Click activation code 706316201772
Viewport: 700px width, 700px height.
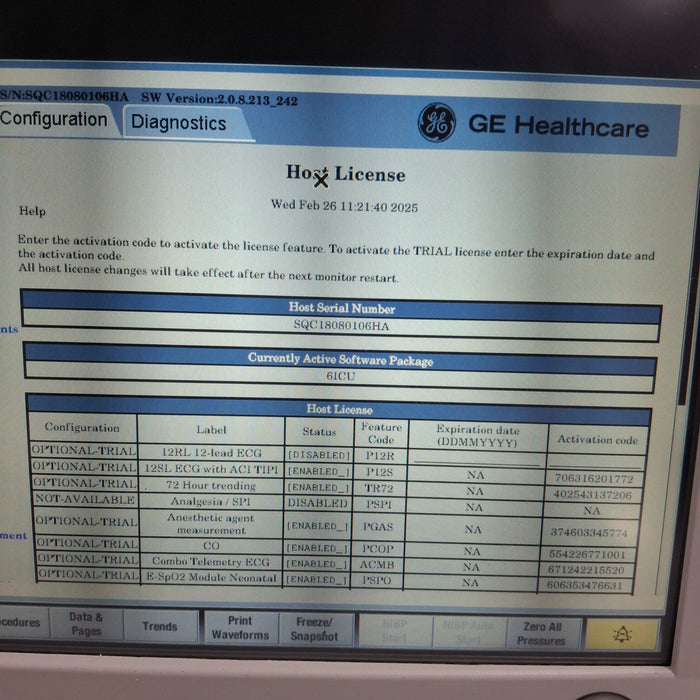click(594, 479)
